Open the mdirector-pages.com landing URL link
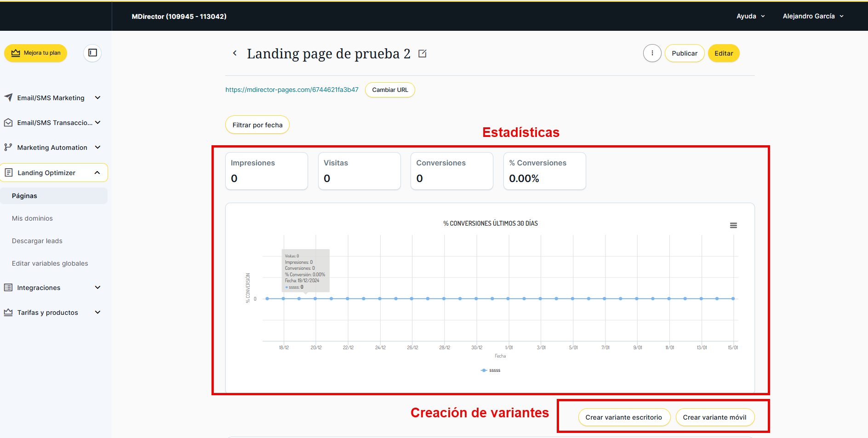This screenshot has width=868, height=438. (x=291, y=90)
